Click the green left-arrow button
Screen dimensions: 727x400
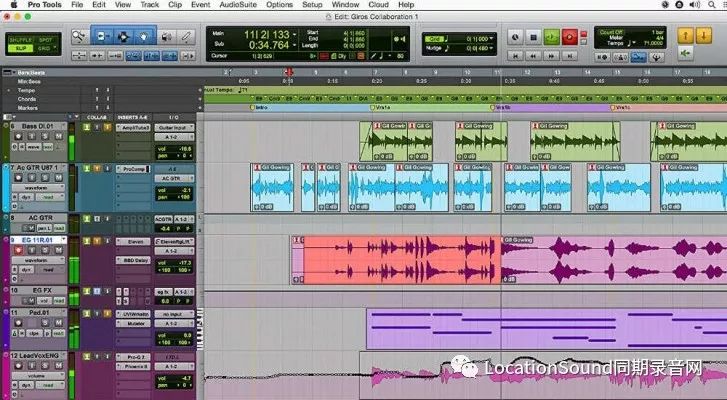coord(685,53)
